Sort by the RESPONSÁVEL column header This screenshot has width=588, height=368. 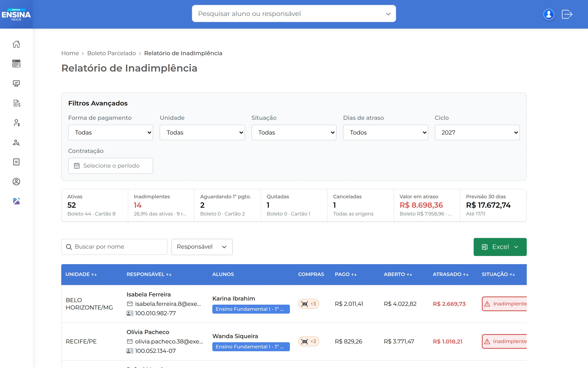(x=149, y=274)
